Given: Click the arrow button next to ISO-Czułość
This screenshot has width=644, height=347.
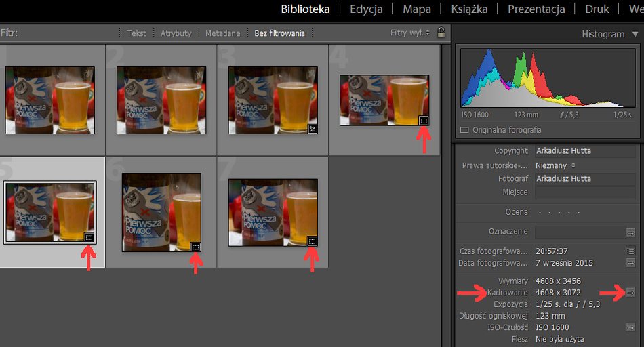Looking at the screenshot, I should pos(630,327).
